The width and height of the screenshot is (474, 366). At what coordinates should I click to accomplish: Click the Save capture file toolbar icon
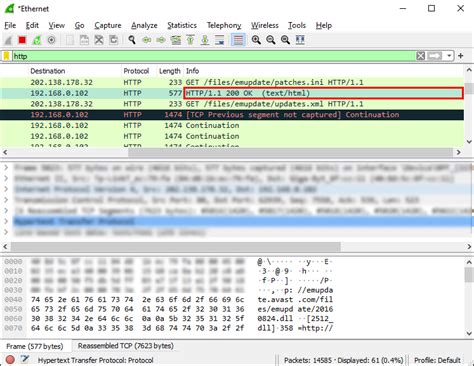click(84, 40)
